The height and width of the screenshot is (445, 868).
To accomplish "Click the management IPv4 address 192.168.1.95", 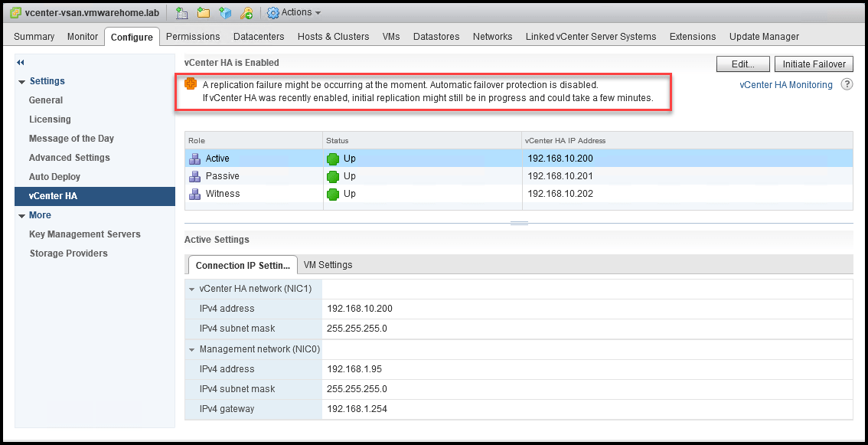I will click(354, 369).
